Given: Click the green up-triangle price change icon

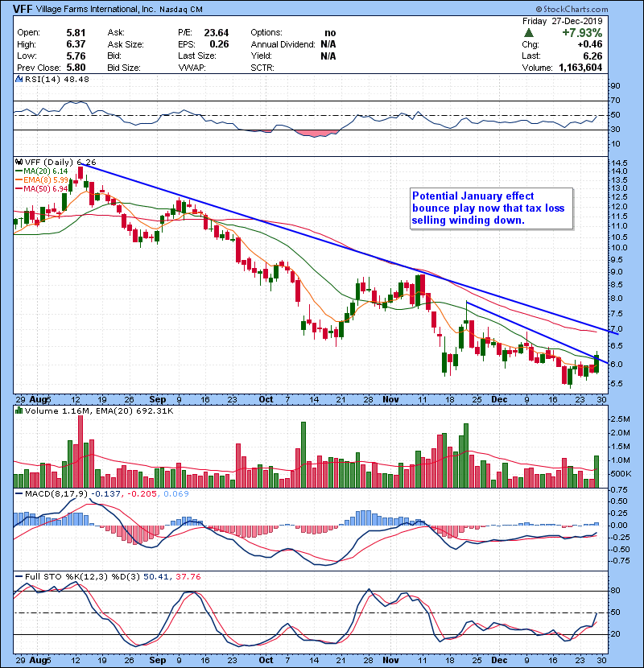Looking at the screenshot, I should [x=529, y=33].
